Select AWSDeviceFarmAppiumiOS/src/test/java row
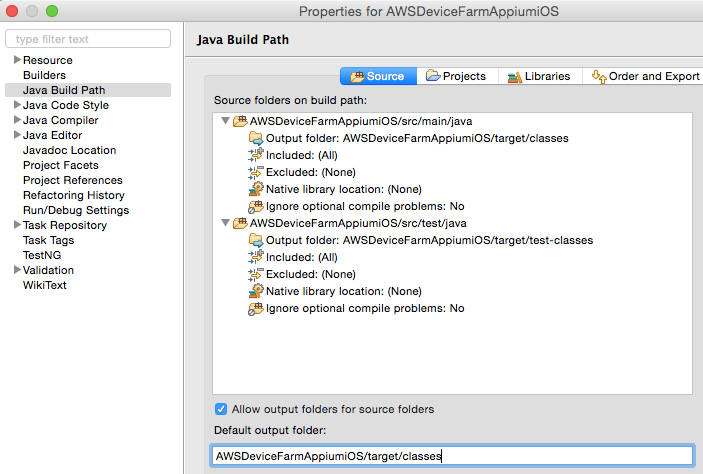Viewport: 703px width, 474px height. tap(358, 223)
